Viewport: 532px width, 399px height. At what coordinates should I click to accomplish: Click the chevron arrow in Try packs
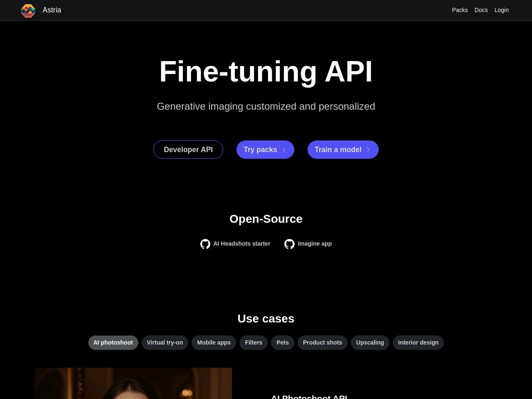point(284,150)
